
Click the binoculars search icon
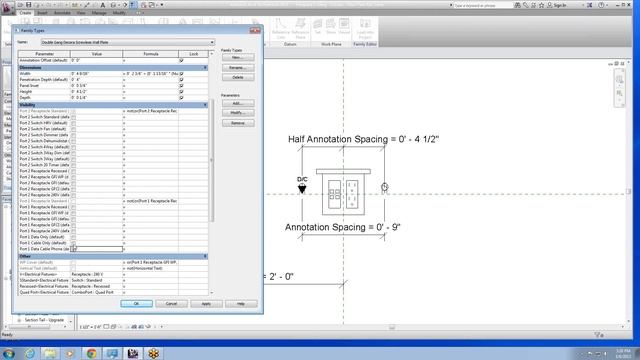[x=518, y=5]
